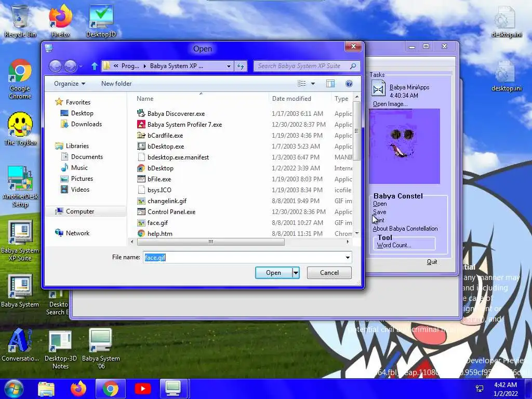The height and width of the screenshot is (399, 532).
Task: Click the search magnifier icon
Action: [x=353, y=66]
